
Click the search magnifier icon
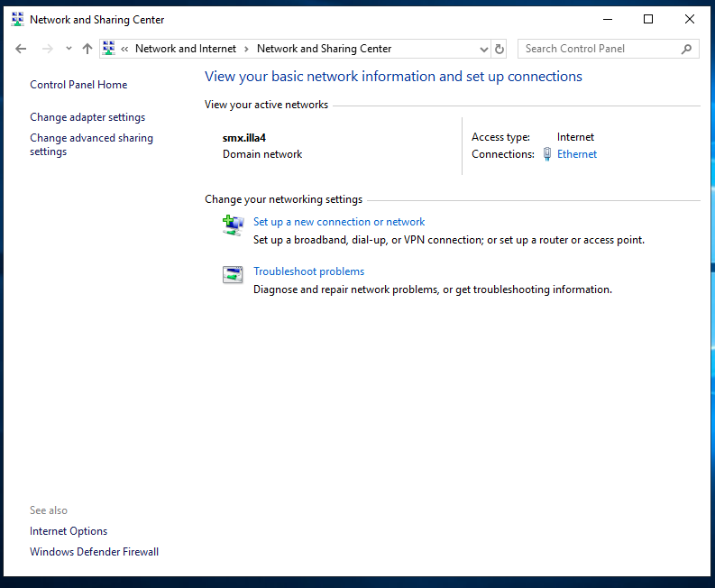click(x=687, y=49)
